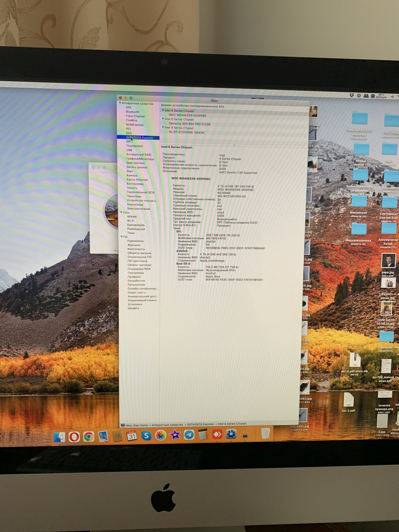Open Calendar icon showing 31
Viewport: 399px width, 532px height.
tap(132, 436)
